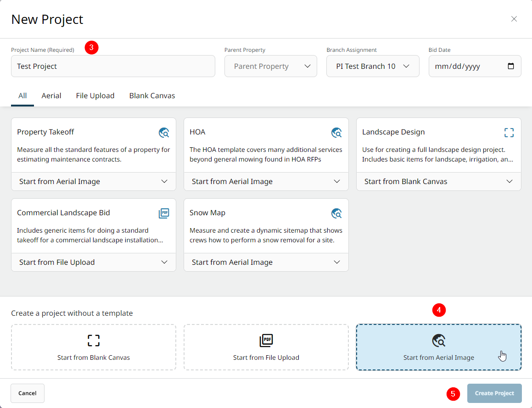Click the Snow Map description text
Viewport: 532px width, 408px height.
point(266,235)
